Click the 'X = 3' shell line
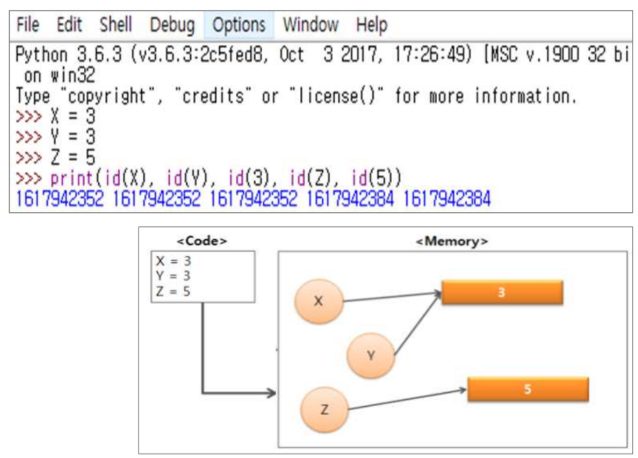The width and height of the screenshot is (638, 458). click(x=56, y=116)
